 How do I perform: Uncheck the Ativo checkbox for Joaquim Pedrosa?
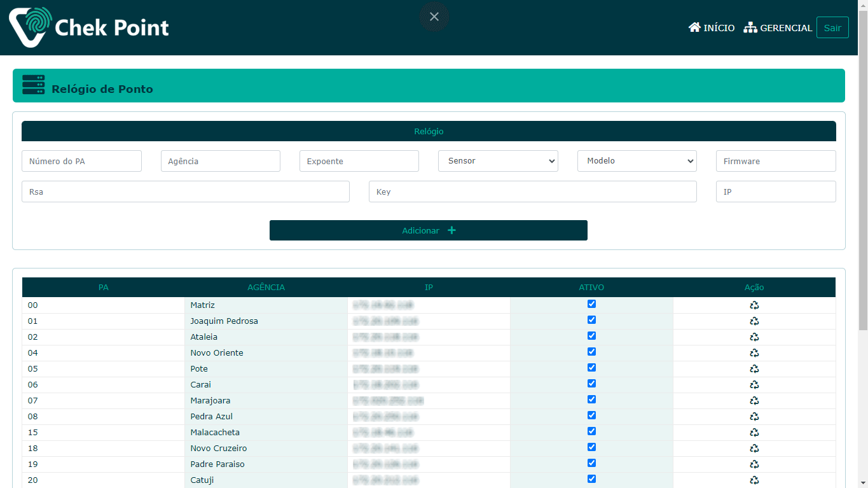click(591, 320)
